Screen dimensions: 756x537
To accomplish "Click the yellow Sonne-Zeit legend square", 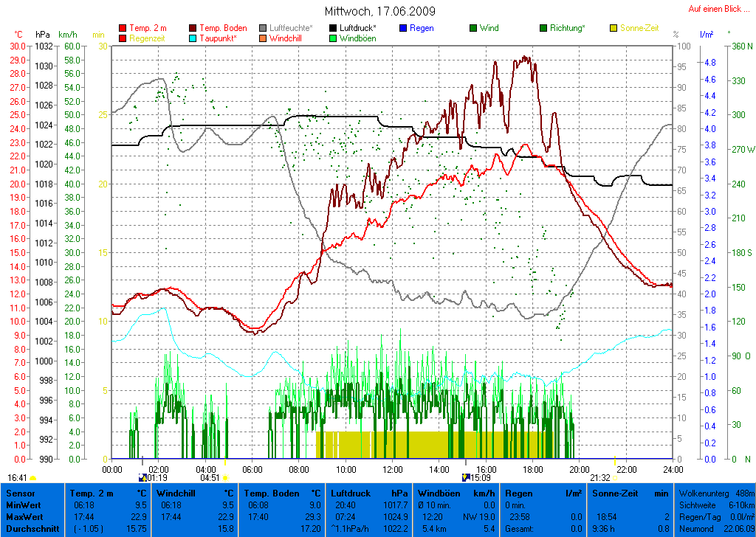I will coord(614,28).
